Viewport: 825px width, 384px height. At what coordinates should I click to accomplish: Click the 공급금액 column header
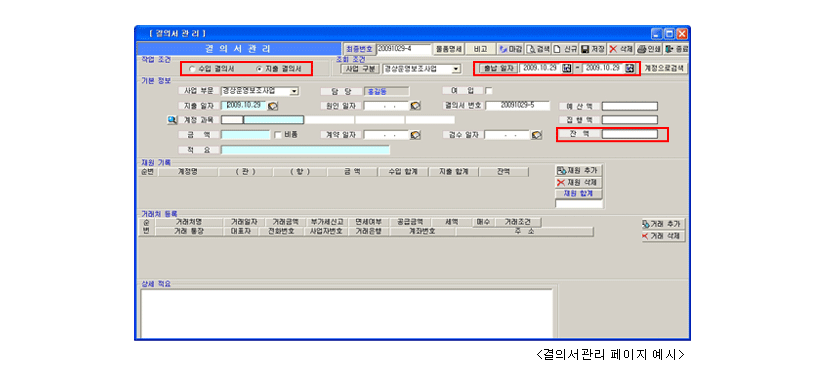coord(410,222)
